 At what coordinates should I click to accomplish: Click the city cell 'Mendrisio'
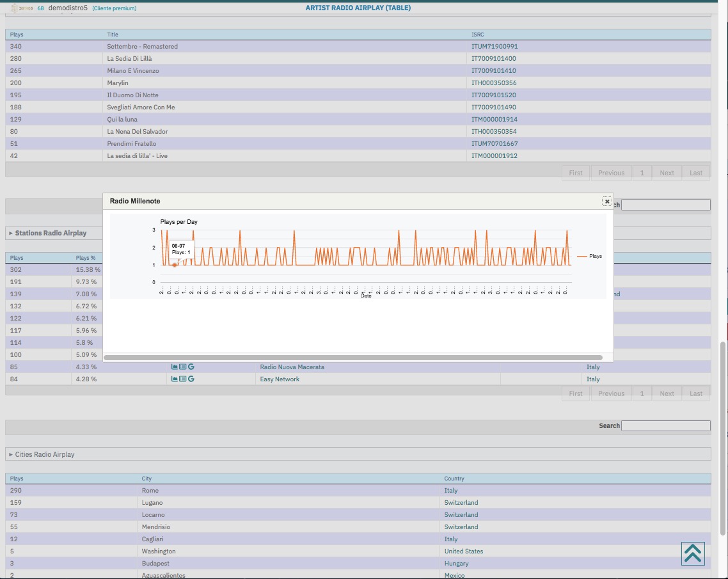coord(156,527)
